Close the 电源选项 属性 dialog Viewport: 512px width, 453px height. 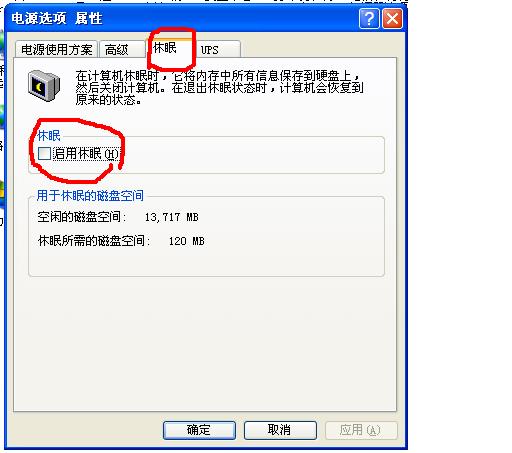coord(392,19)
